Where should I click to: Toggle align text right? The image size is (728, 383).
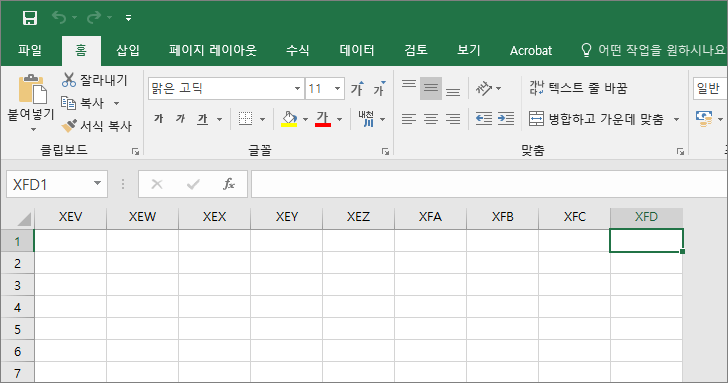pyautogui.click(x=453, y=119)
